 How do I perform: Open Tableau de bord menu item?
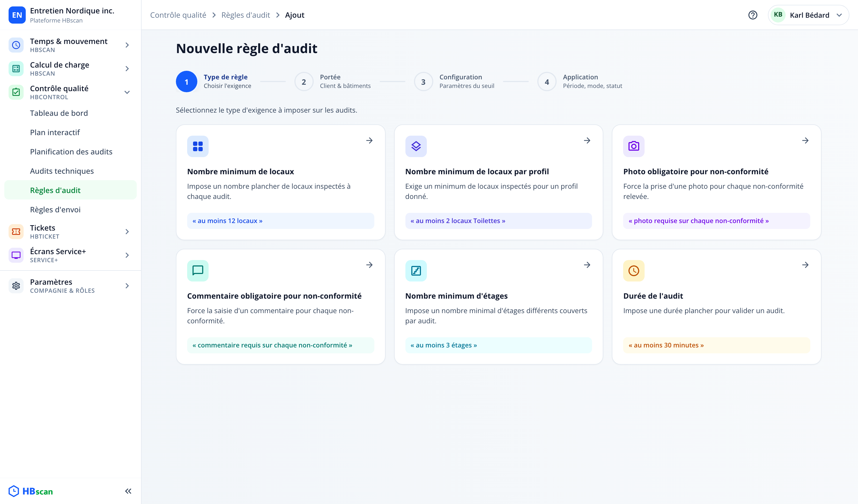pos(70,113)
